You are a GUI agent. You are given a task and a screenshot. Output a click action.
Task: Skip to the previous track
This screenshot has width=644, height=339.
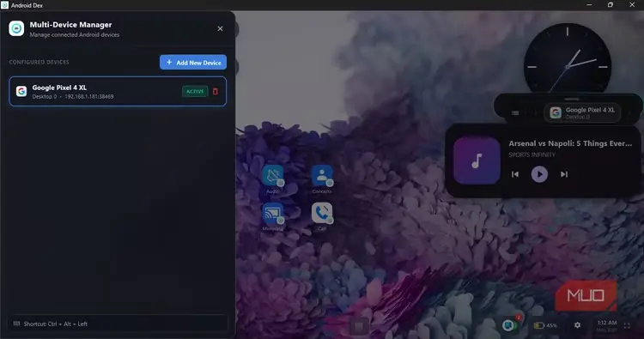pyautogui.click(x=515, y=174)
